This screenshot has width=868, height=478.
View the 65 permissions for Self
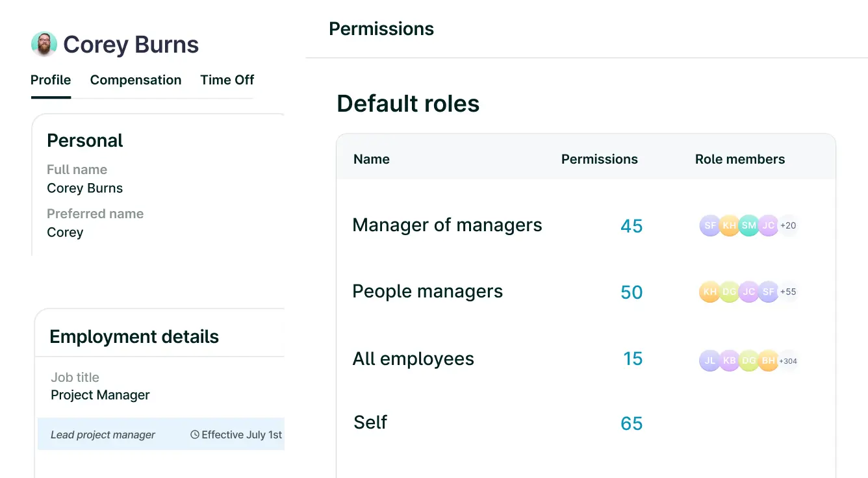coord(632,423)
